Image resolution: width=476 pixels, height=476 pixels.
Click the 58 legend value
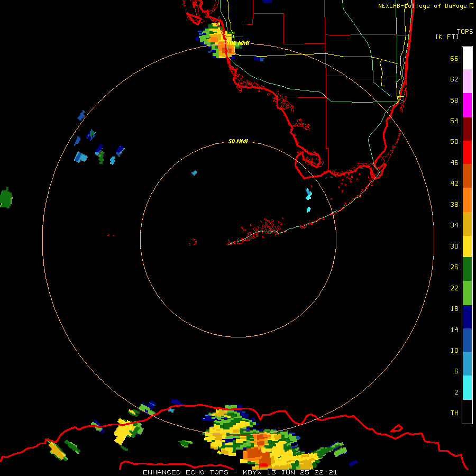tap(454, 100)
